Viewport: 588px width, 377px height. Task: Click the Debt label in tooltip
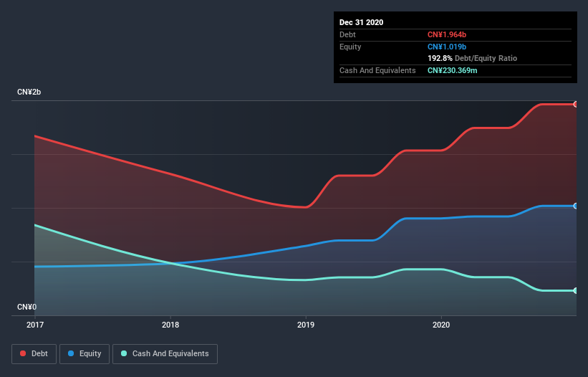click(347, 34)
